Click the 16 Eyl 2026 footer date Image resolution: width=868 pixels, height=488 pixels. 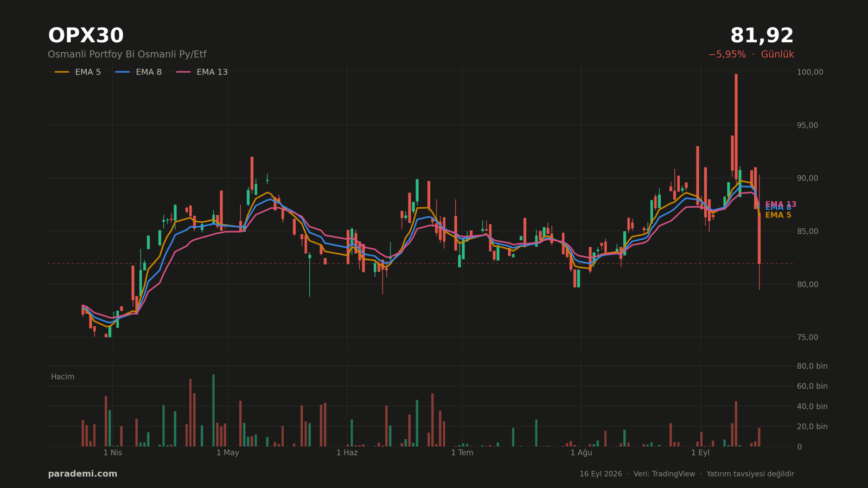(x=601, y=474)
